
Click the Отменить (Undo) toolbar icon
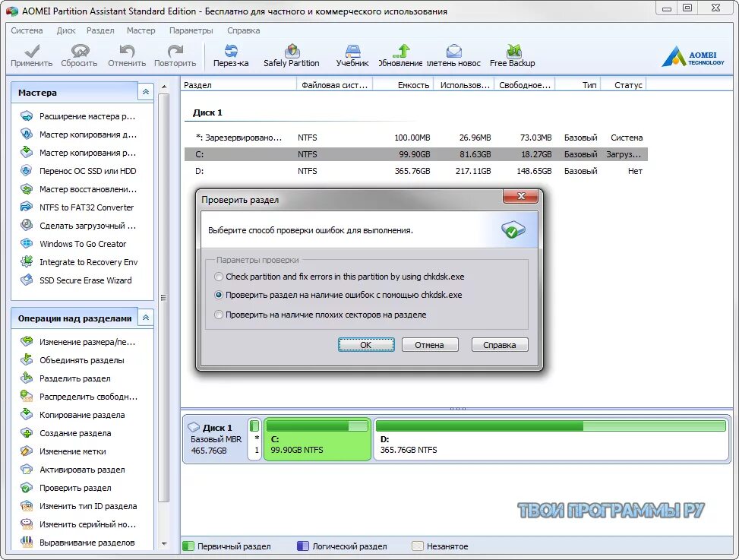127,55
